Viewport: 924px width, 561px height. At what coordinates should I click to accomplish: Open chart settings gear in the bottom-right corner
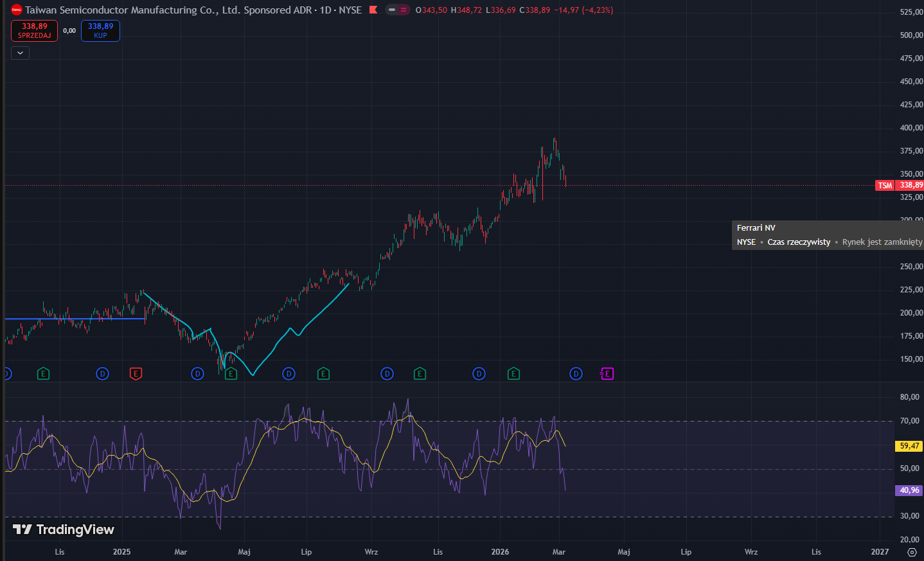click(912, 552)
